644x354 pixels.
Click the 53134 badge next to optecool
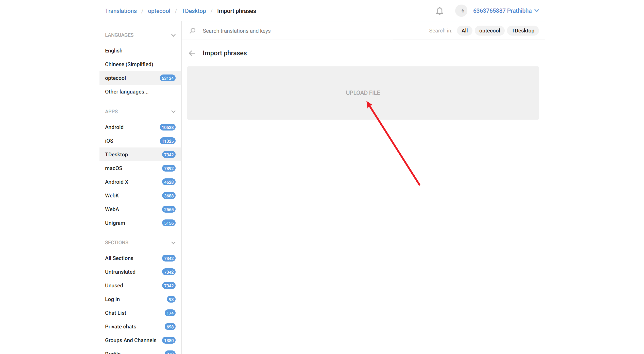(x=167, y=78)
